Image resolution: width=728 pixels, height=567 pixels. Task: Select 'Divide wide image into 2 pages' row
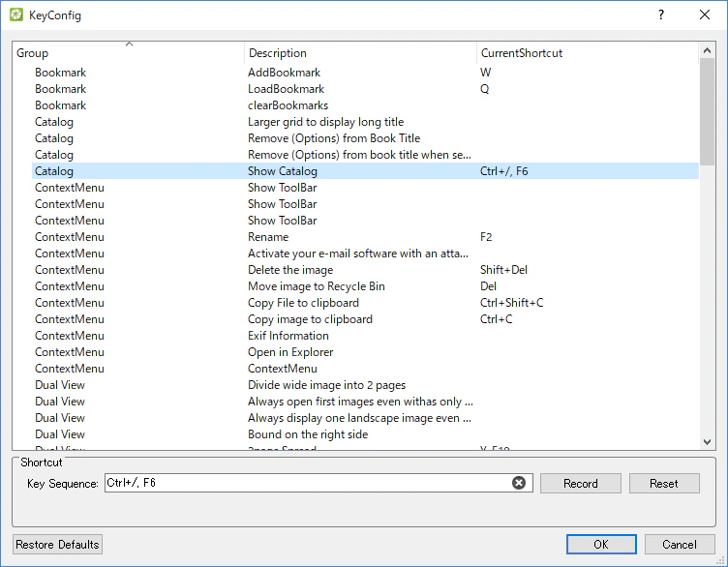365,385
